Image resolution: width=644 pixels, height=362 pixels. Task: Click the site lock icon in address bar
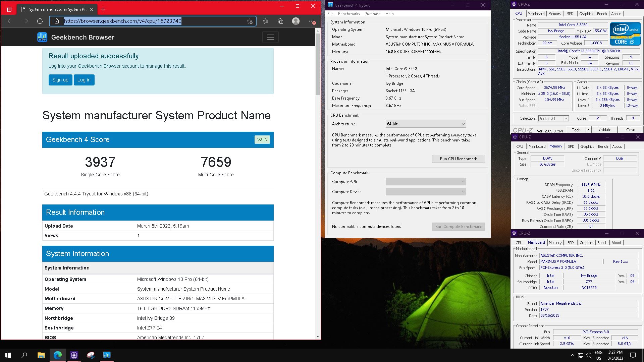(56, 21)
